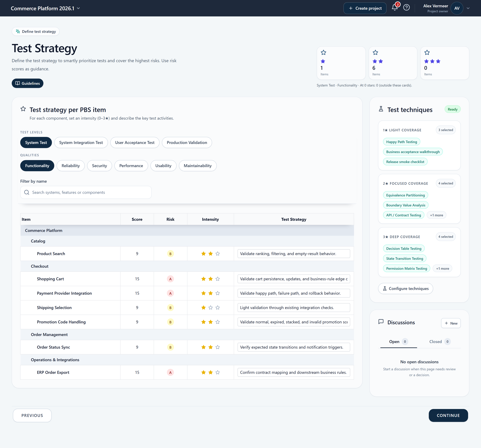Select the Usability quality
Screen dimensions: 481x448
(x=163, y=166)
